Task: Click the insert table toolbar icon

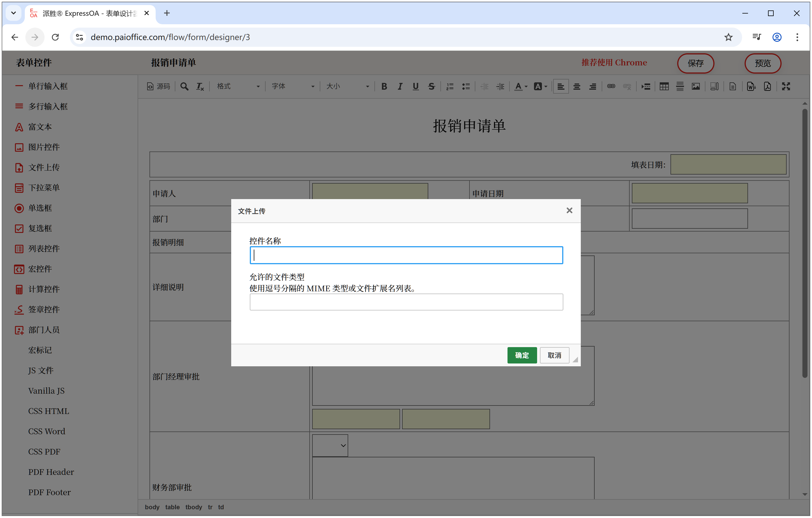Action: [x=664, y=86]
